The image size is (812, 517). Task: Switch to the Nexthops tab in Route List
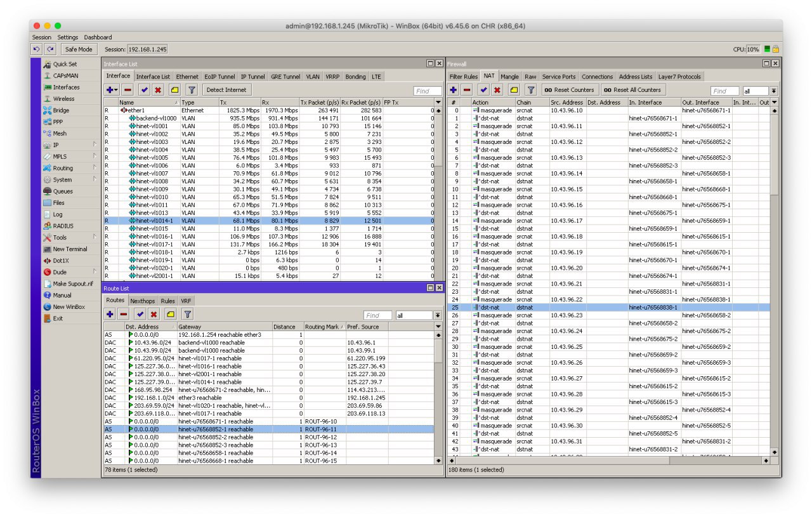pyautogui.click(x=142, y=301)
